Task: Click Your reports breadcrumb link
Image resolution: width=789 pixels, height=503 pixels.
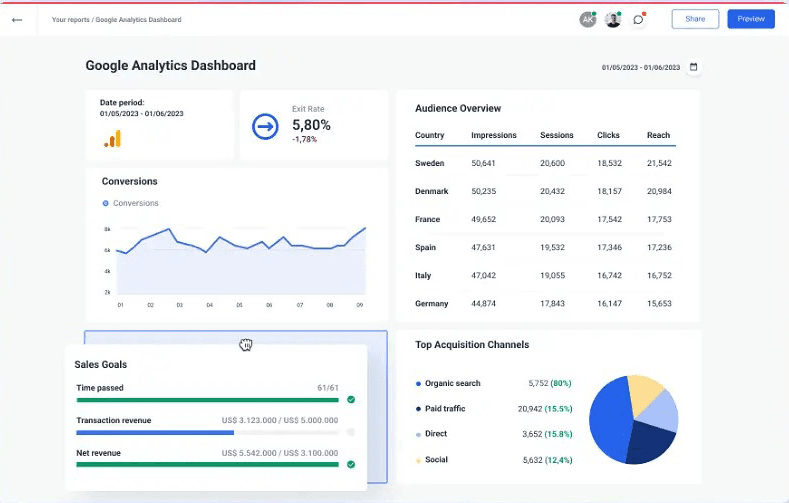Action: click(71, 19)
